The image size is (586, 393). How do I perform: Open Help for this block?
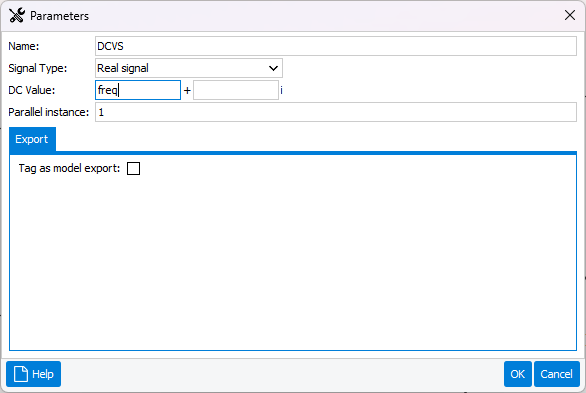click(34, 374)
